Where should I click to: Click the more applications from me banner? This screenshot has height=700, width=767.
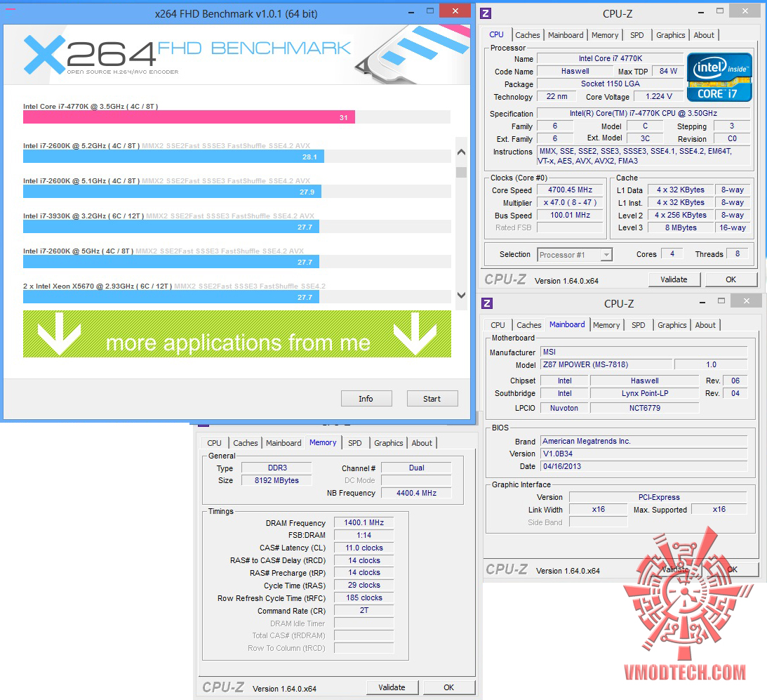(x=236, y=334)
